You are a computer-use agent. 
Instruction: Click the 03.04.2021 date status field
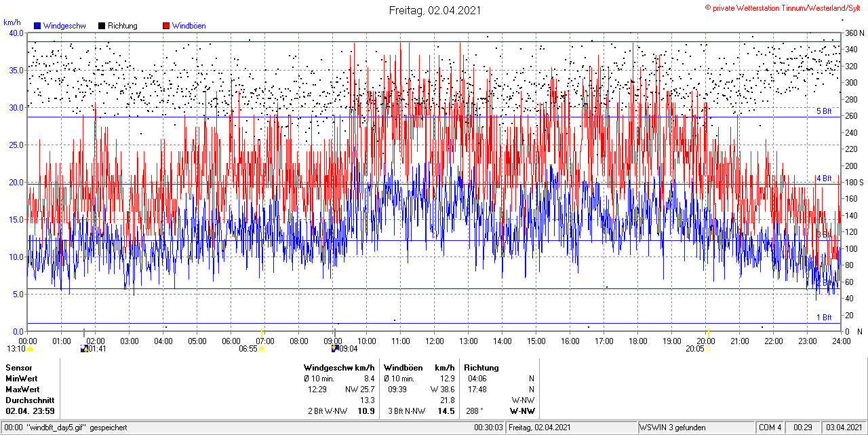844,428
